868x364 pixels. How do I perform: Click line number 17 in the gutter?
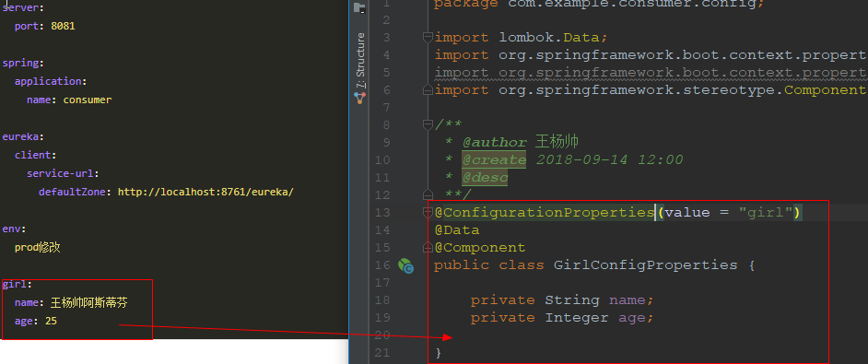[x=382, y=283]
